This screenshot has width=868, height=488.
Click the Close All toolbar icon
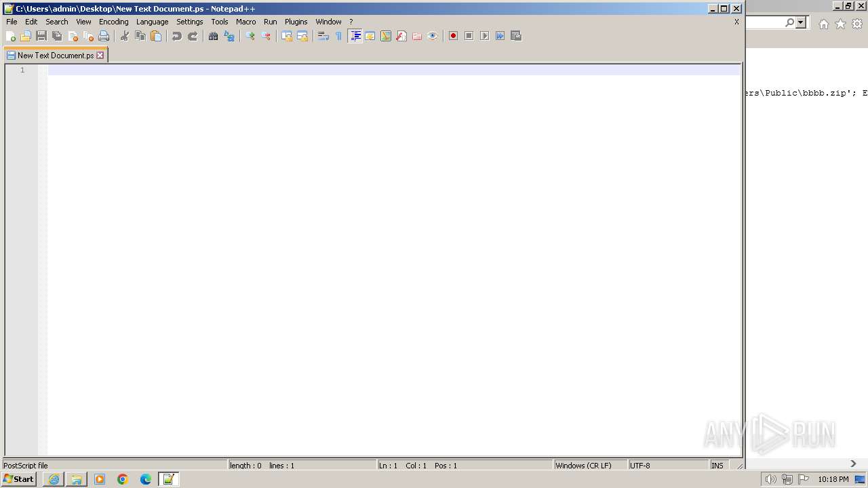[x=88, y=36]
